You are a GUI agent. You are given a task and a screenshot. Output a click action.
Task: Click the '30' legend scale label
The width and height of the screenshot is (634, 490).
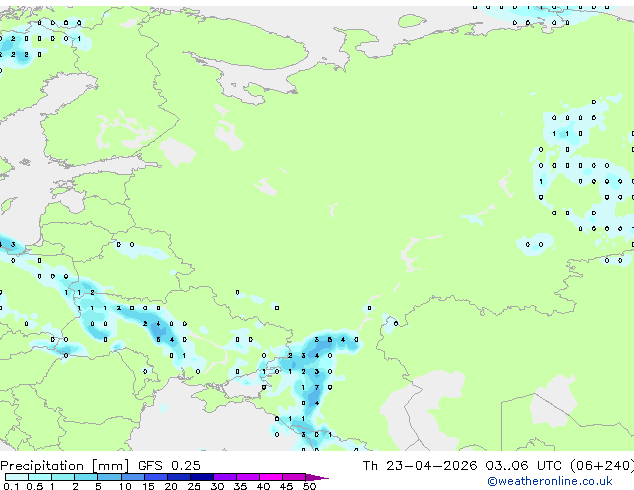pos(217,486)
